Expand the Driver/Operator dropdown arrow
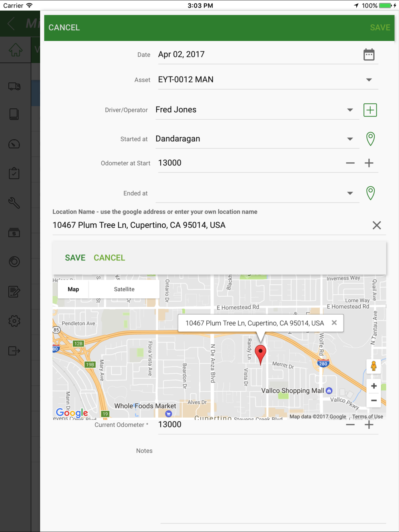This screenshot has width=399, height=532. (x=350, y=110)
